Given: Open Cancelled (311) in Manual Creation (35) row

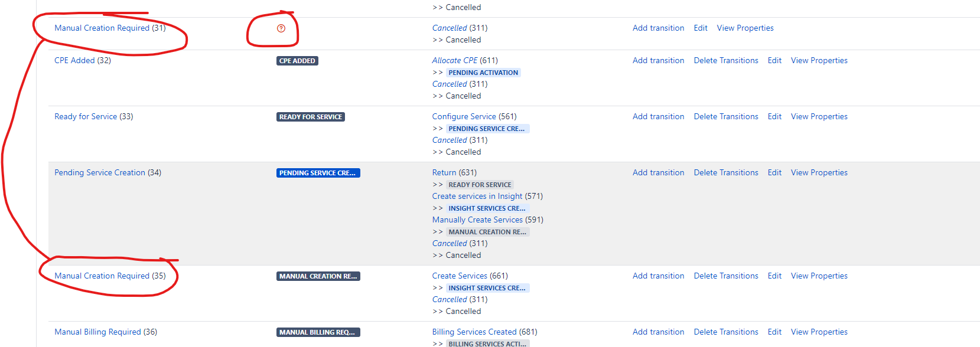Looking at the screenshot, I should [x=450, y=299].
